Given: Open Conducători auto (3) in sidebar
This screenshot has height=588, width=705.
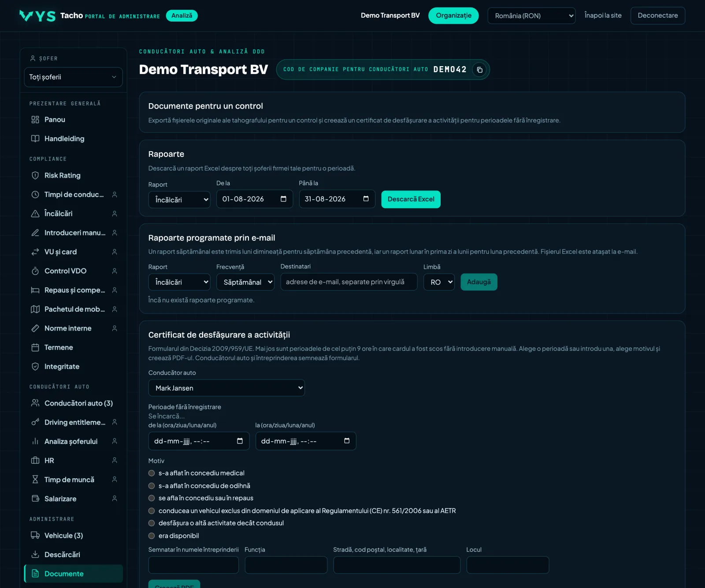Looking at the screenshot, I should [73, 403].
